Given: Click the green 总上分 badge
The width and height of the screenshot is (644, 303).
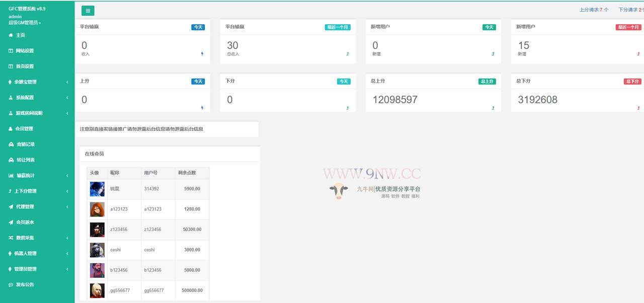Looking at the screenshot, I should click(487, 82).
